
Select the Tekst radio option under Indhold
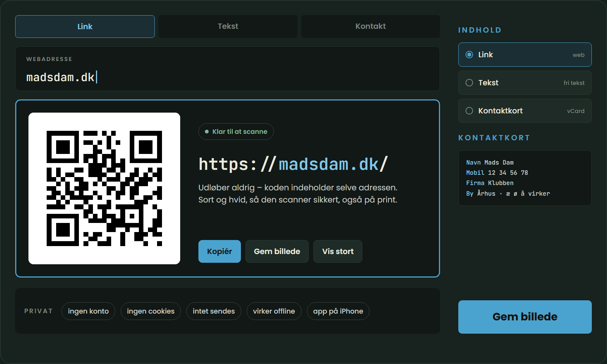pyautogui.click(x=525, y=83)
